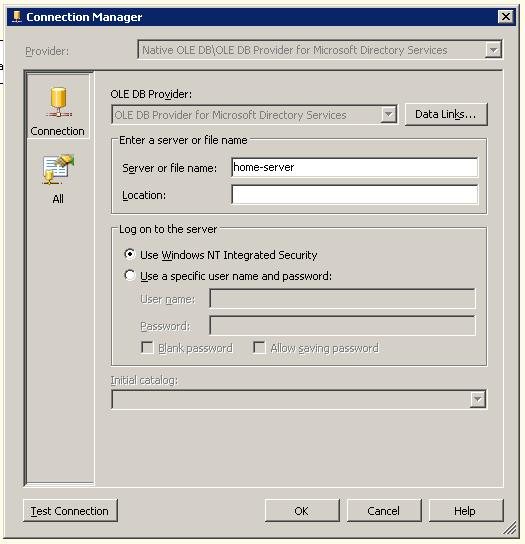Open the Provider dropdown at top
This screenshot has width=525, height=544.
(493, 50)
